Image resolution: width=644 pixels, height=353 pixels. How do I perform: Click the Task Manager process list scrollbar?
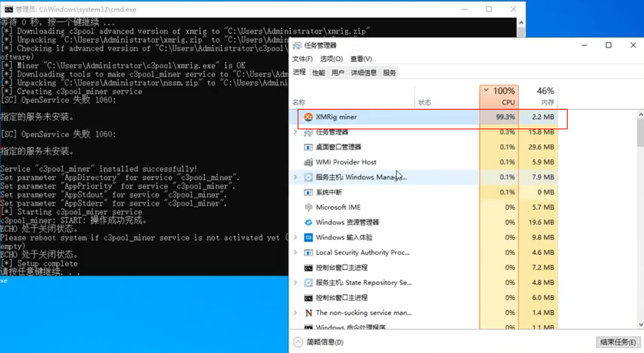click(x=640, y=132)
